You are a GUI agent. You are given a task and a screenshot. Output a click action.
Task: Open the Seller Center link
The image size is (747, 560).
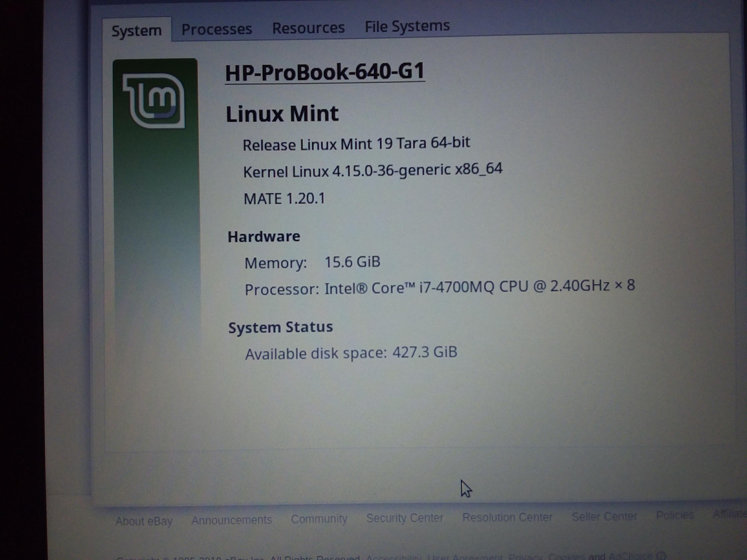click(x=604, y=516)
